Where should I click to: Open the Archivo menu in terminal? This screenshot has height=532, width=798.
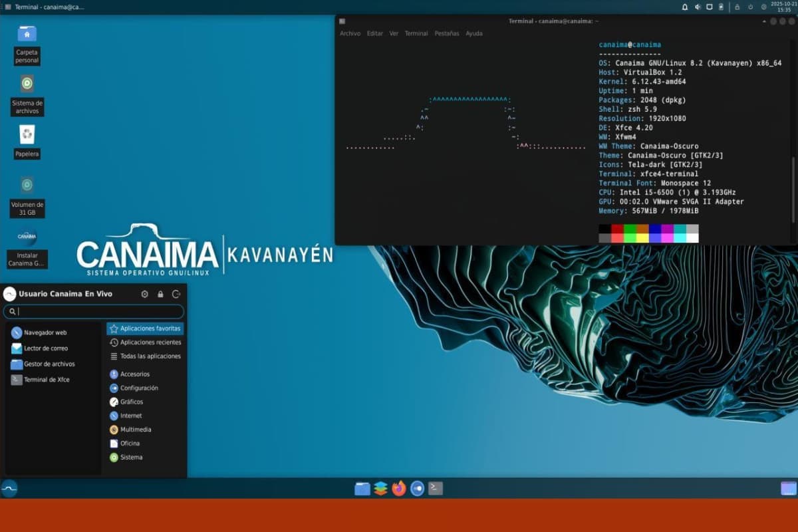(x=350, y=33)
